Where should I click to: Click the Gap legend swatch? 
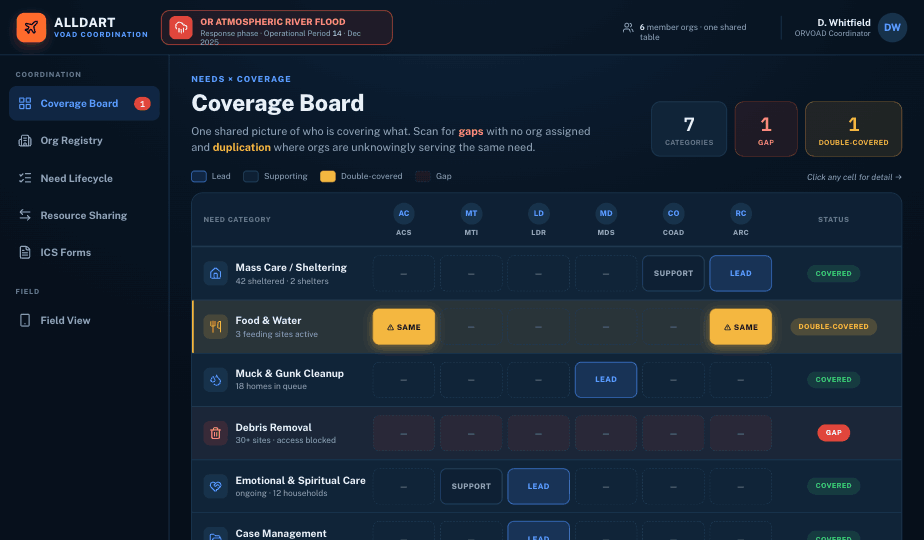(x=423, y=176)
